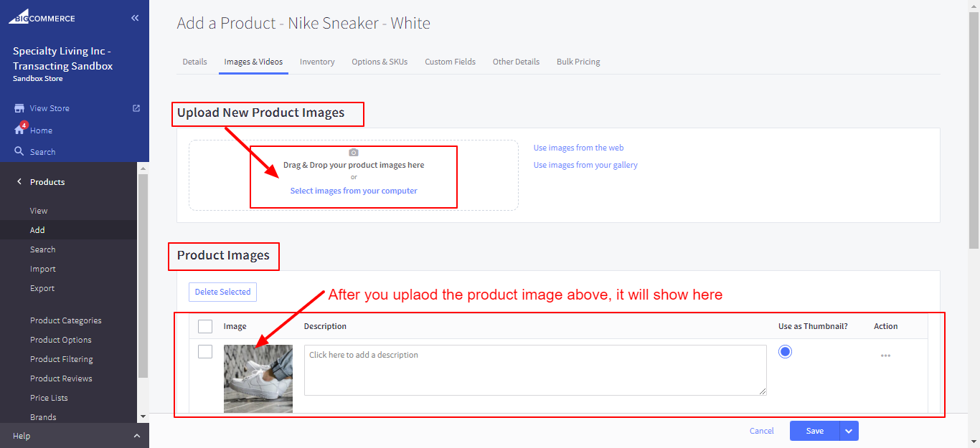980x448 pixels.
Task: Click the Image column header
Action: (x=235, y=326)
